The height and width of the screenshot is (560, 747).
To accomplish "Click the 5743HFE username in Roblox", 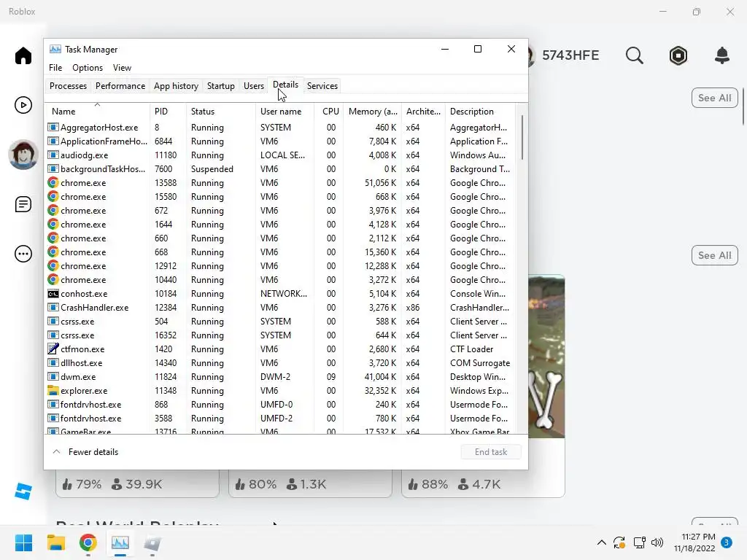I will pyautogui.click(x=570, y=55).
